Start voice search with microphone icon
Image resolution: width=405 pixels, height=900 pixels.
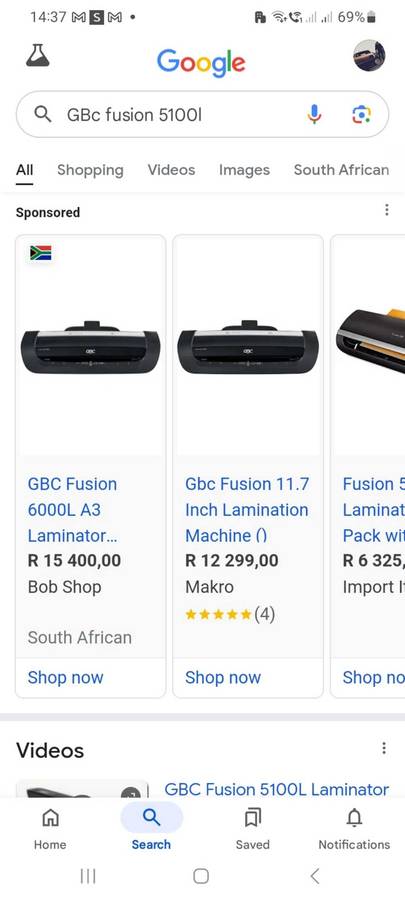(314, 114)
